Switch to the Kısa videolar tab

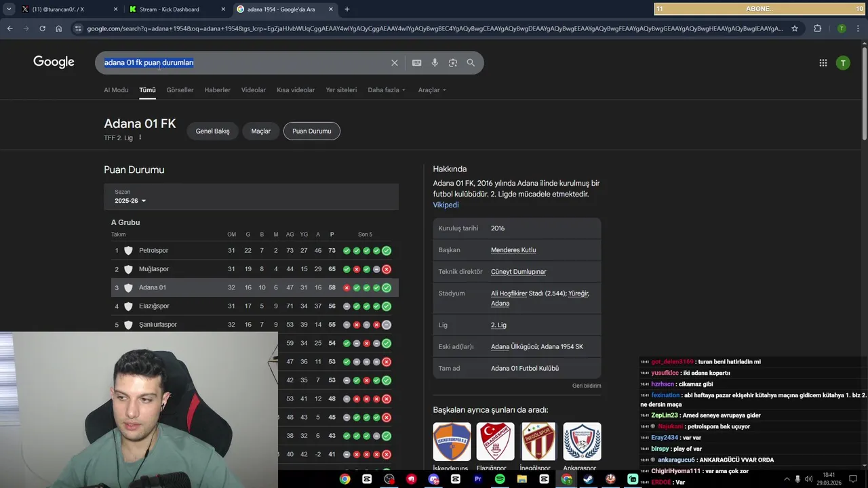(x=296, y=89)
